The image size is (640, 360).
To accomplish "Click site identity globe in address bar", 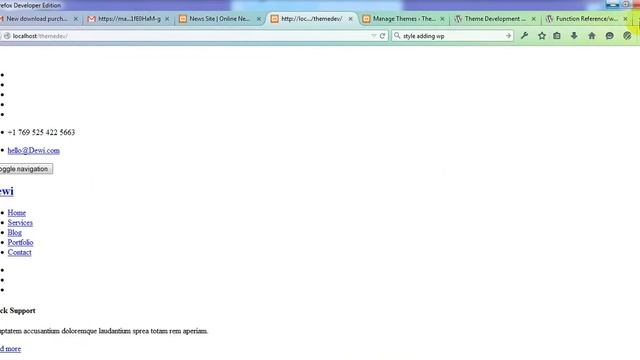I will point(7,36).
